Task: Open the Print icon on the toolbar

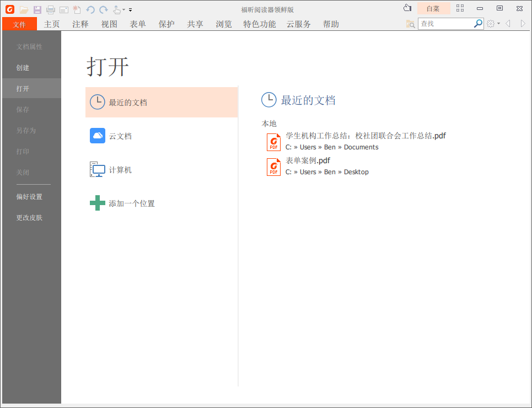Action: [50, 9]
